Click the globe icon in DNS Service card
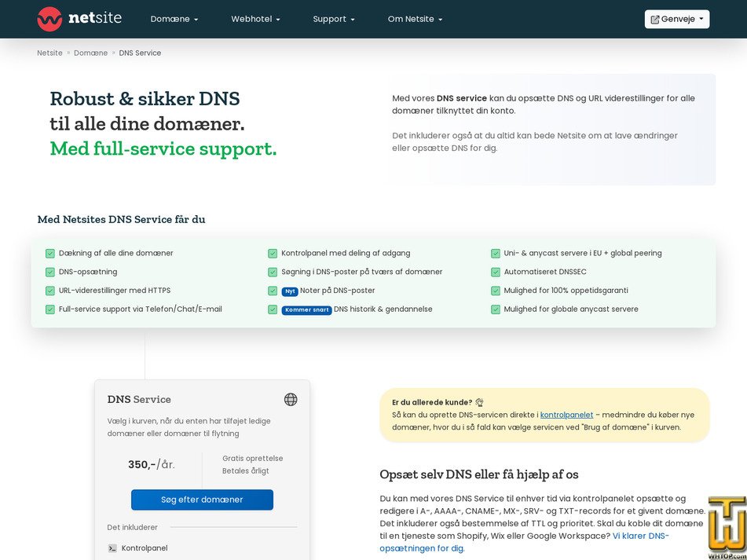 (291, 399)
